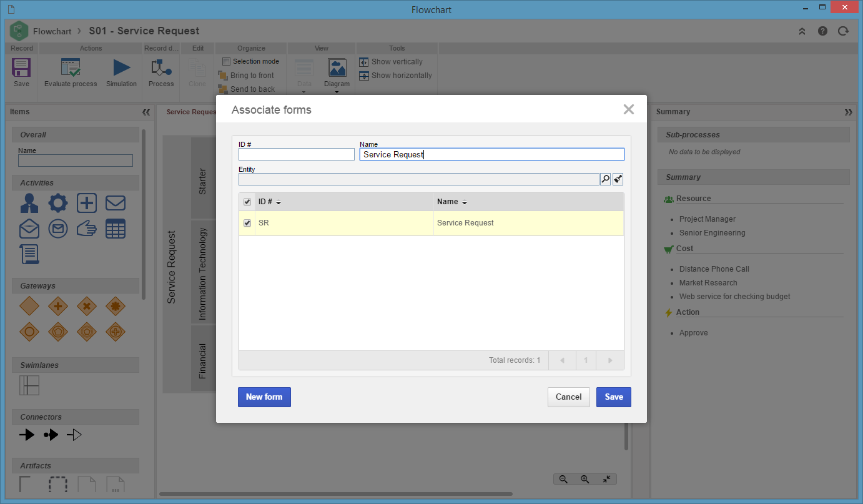Select the hollow arrow connector
Screen dimensions: 863x504
click(x=74, y=435)
